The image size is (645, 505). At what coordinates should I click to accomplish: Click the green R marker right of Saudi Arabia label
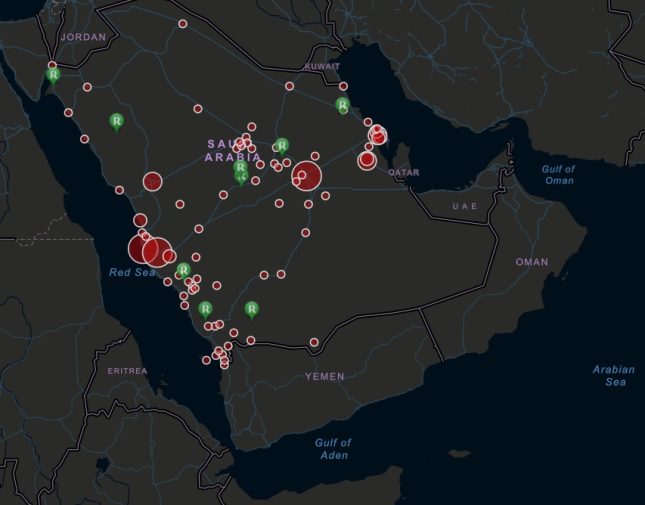click(282, 146)
